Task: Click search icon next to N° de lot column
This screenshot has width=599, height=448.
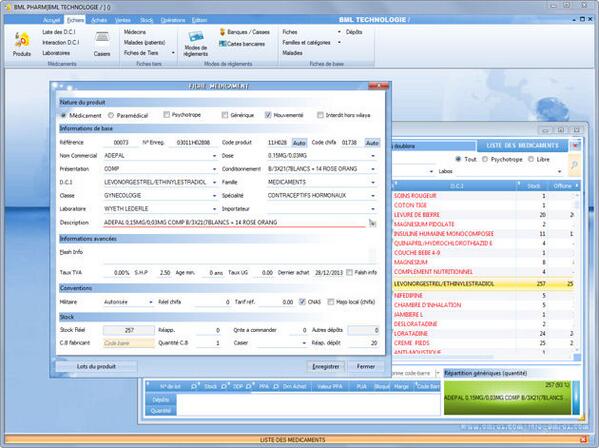Action: coord(194,386)
